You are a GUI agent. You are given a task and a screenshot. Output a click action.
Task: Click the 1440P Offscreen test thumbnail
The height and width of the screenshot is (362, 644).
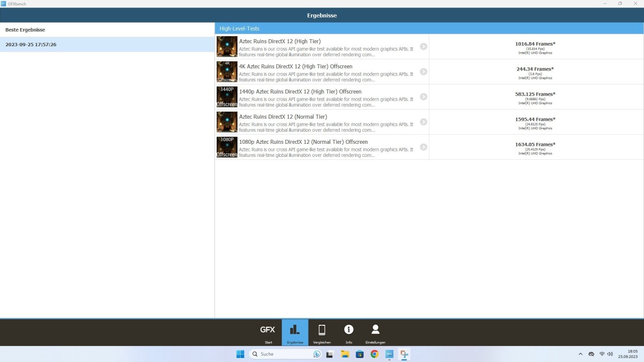(x=227, y=97)
